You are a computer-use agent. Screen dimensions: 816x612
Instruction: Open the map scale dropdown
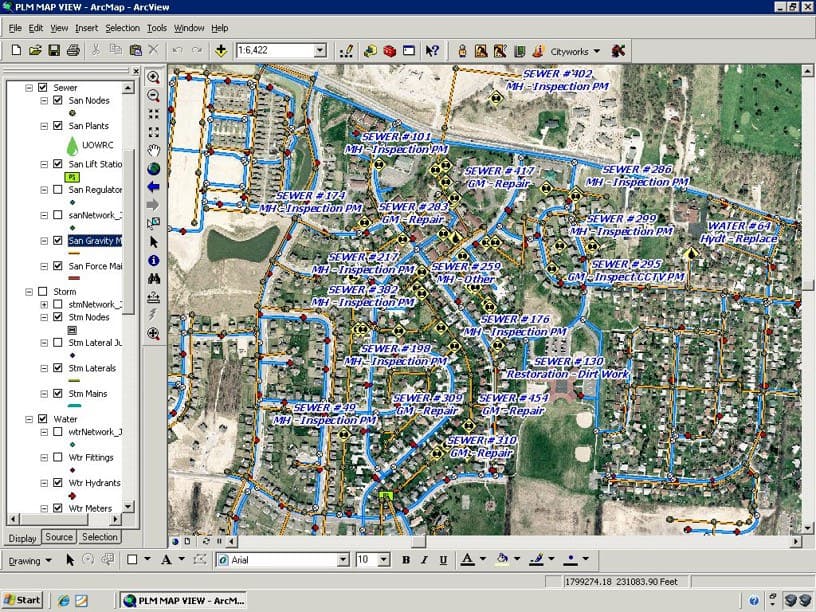(x=320, y=50)
